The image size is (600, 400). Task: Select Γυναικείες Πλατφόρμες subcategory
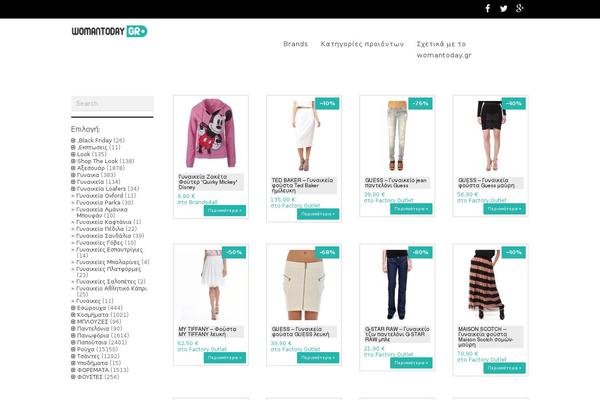coord(109,272)
